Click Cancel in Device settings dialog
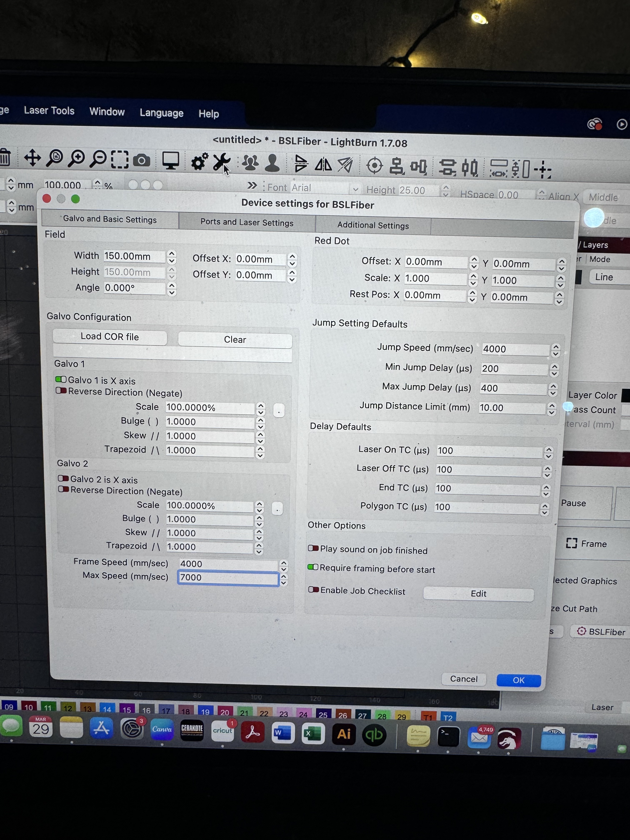 point(464,679)
